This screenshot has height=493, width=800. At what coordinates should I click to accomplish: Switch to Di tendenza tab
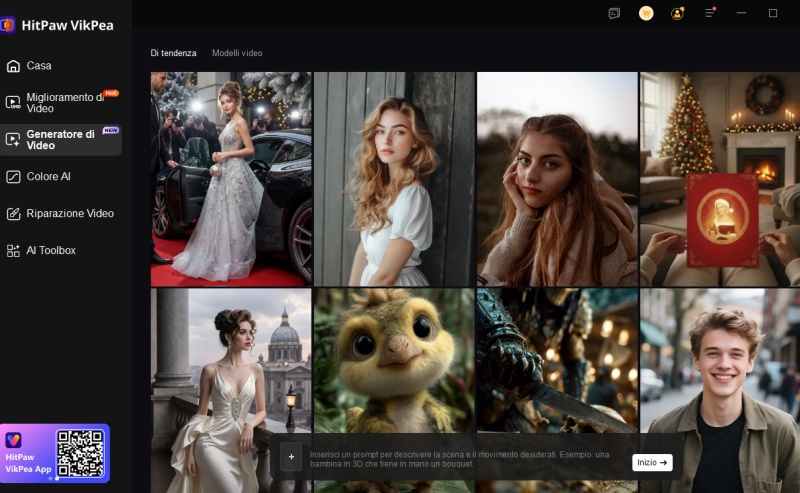pos(173,53)
